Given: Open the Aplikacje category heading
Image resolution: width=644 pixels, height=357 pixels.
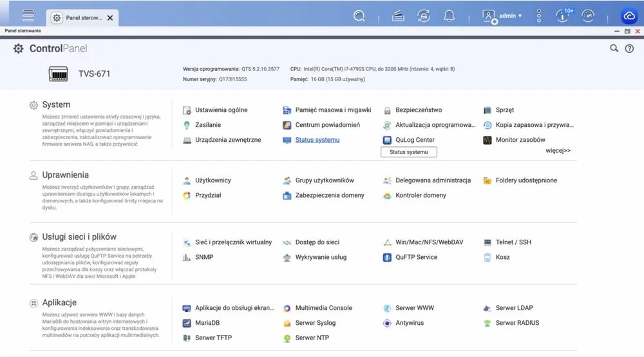Looking at the screenshot, I should 59,302.
